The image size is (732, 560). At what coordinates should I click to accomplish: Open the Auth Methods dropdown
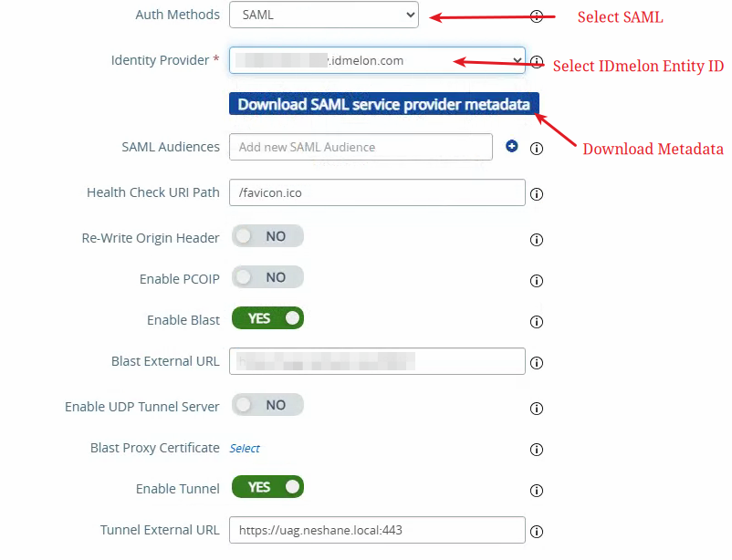pyautogui.click(x=324, y=15)
